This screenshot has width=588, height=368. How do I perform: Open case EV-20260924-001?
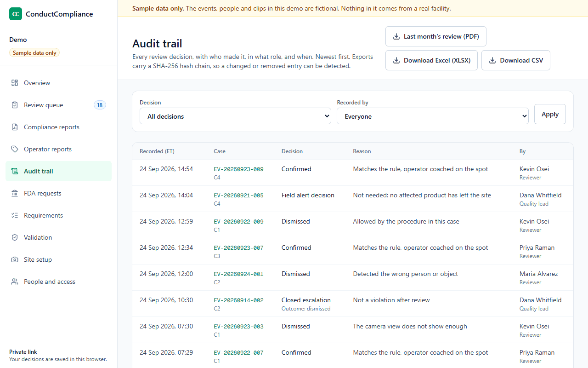click(x=238, y=274)
